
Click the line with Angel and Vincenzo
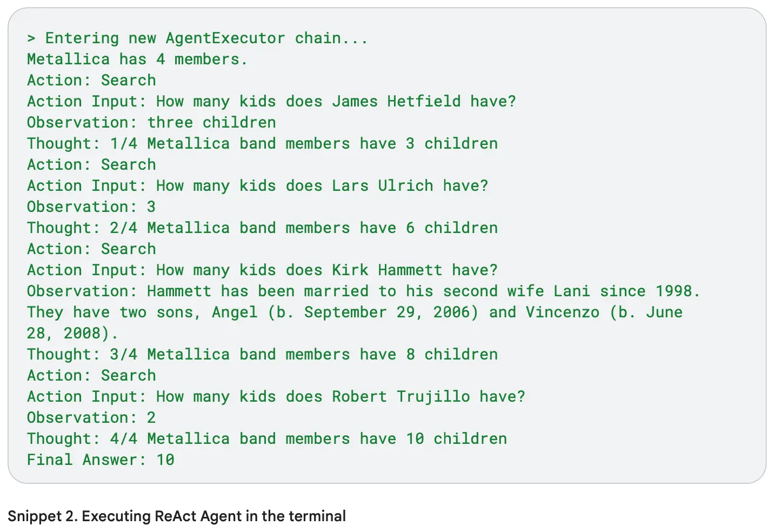pyautogui.click(x=355, y=312)
